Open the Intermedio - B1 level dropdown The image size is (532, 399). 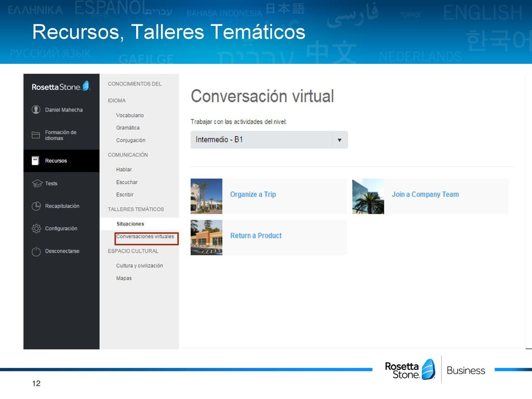269,140
